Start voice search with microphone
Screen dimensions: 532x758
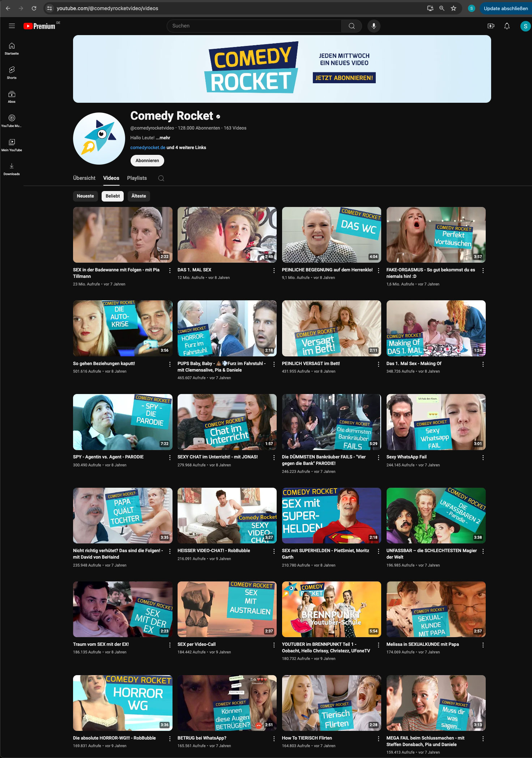pos(374,26)
